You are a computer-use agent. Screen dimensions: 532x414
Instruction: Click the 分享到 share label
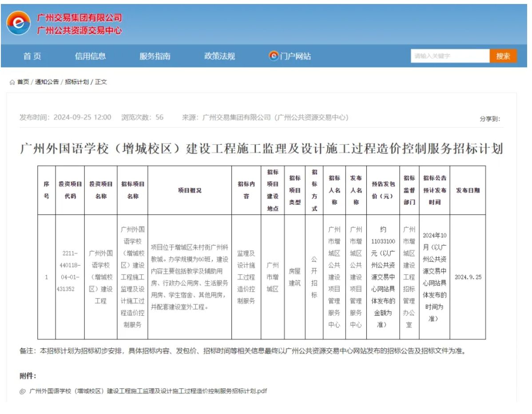pos(490,119)
